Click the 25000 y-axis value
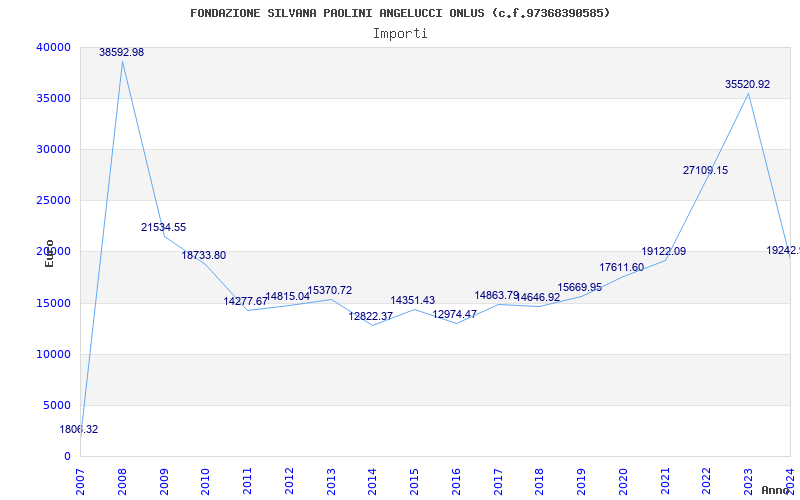 click(53, 201)
